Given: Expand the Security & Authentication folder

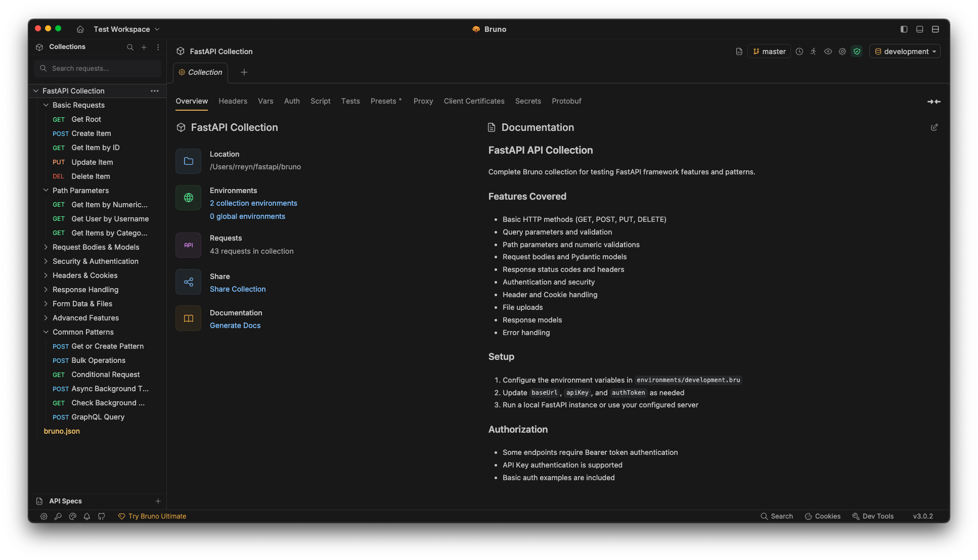Looking at the screenshot, I should click(95, 261).
